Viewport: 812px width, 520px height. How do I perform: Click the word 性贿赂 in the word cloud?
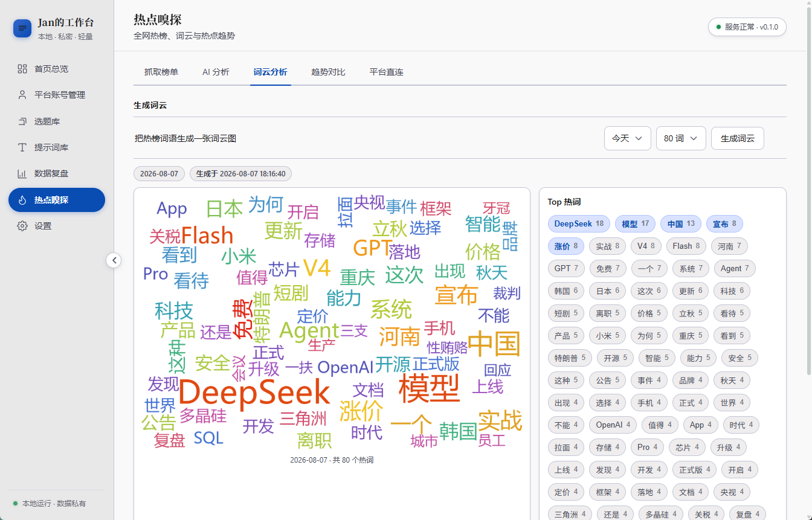pyautogui.click(x=448, y=348)
